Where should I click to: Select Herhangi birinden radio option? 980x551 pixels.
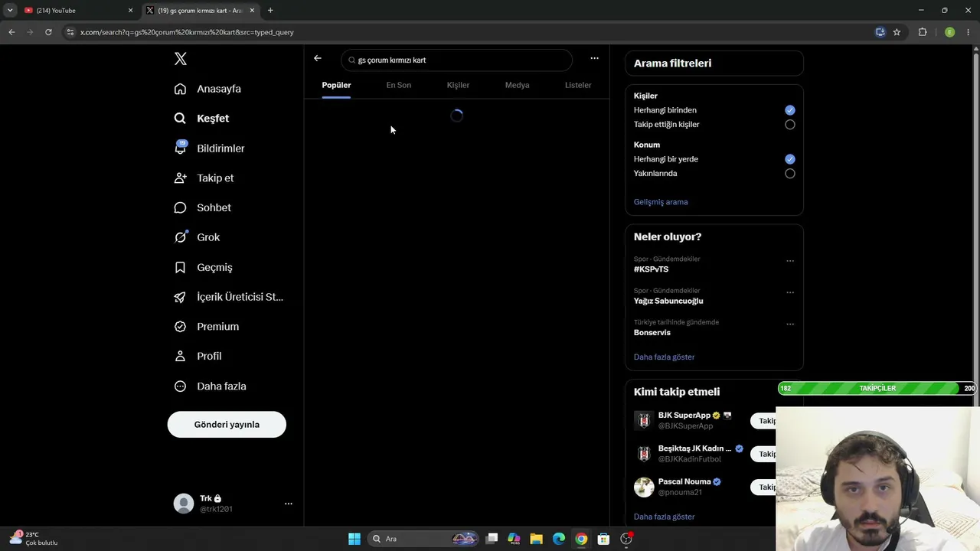point(790,110)
